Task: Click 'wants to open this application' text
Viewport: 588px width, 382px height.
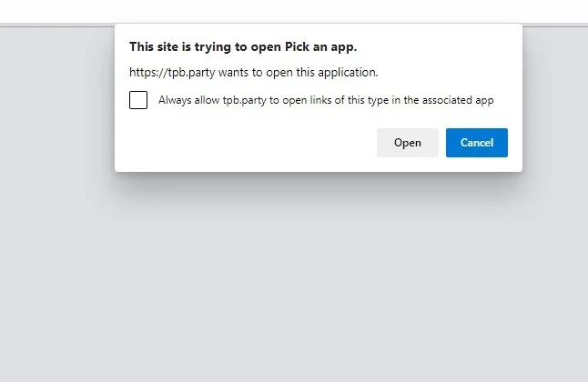Action: tap(299, 73)
